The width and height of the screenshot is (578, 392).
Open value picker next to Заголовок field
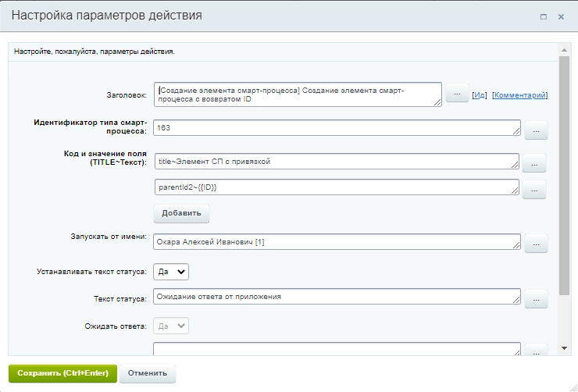click(456, 94)
